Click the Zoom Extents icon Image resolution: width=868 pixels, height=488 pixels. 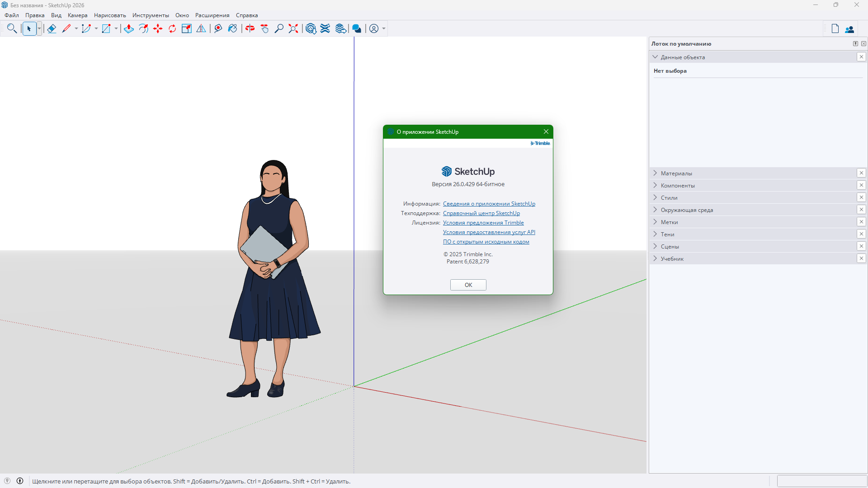pos(293,28)
